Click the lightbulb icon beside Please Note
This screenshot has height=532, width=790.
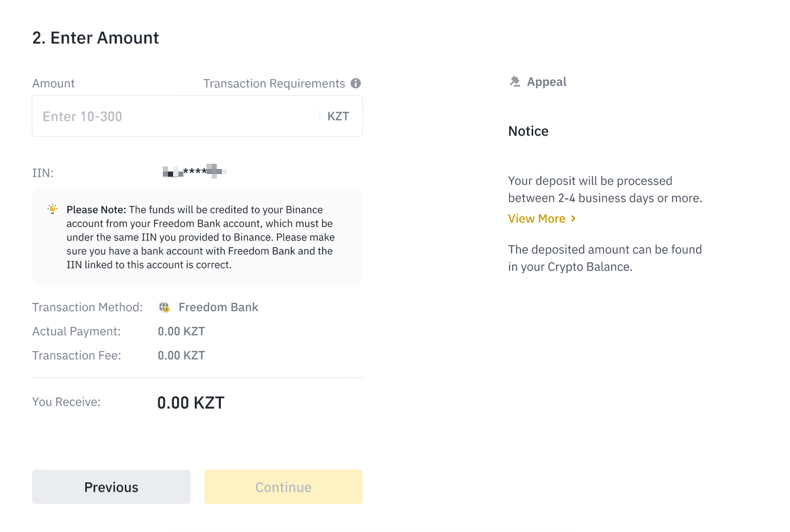point(52,209)
